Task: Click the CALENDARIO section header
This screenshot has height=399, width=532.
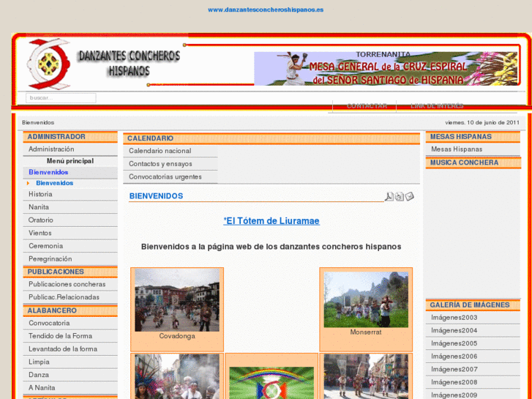Action: pyautogui.click(x=271, y=138)
